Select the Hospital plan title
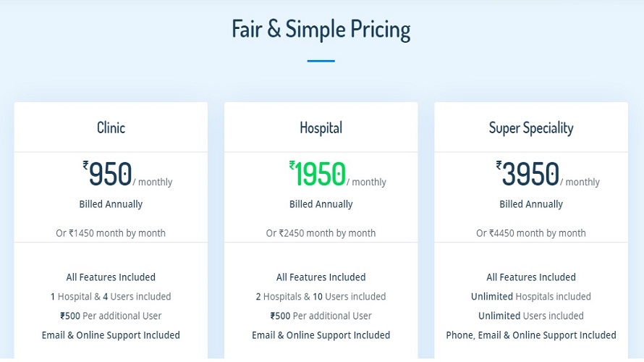The height and width of the screenshot is (362, 644). 321,128
